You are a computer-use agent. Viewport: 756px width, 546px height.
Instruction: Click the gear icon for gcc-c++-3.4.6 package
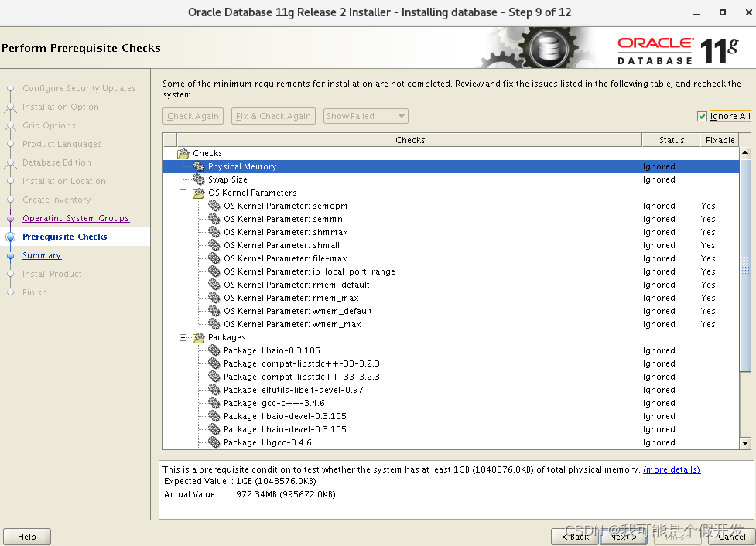pyautogui.click(x=214, y=403)
